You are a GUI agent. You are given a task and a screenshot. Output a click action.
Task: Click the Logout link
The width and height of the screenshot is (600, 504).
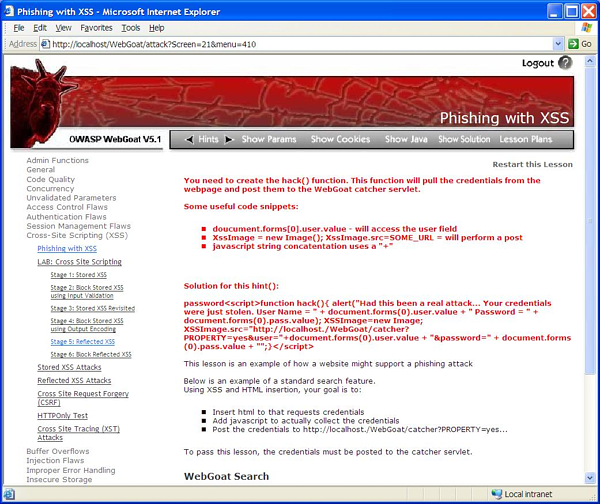[x=538, y=63]
